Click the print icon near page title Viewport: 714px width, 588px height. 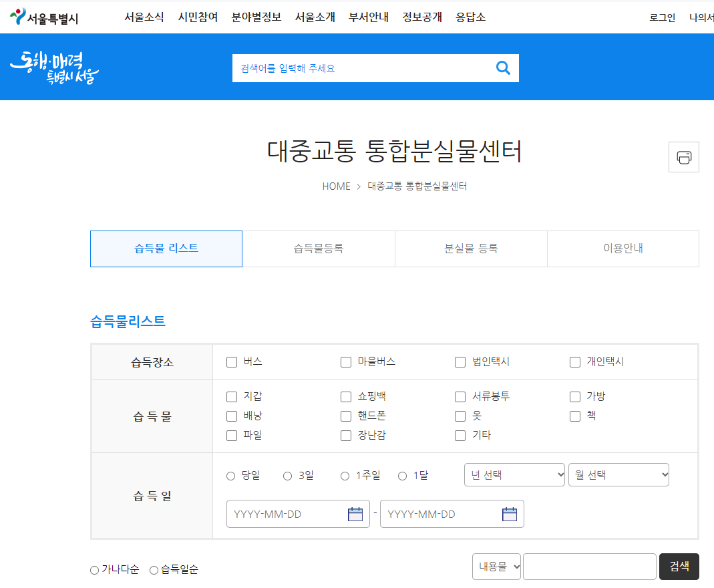[x=683, y=156]
